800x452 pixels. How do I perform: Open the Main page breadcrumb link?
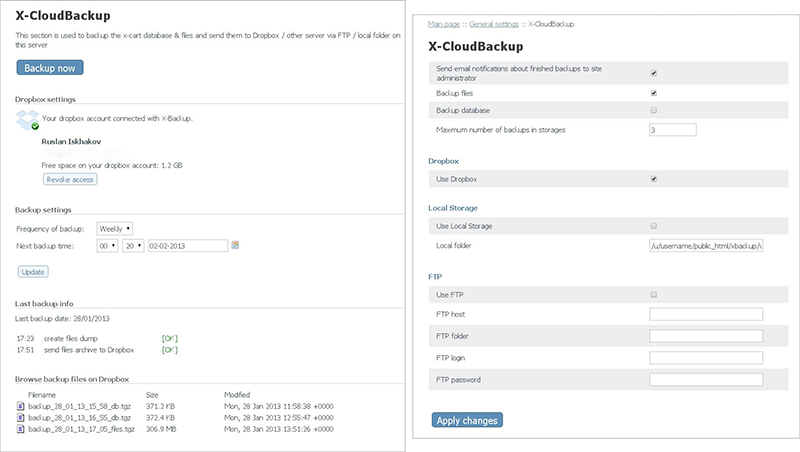pos(444,24)
